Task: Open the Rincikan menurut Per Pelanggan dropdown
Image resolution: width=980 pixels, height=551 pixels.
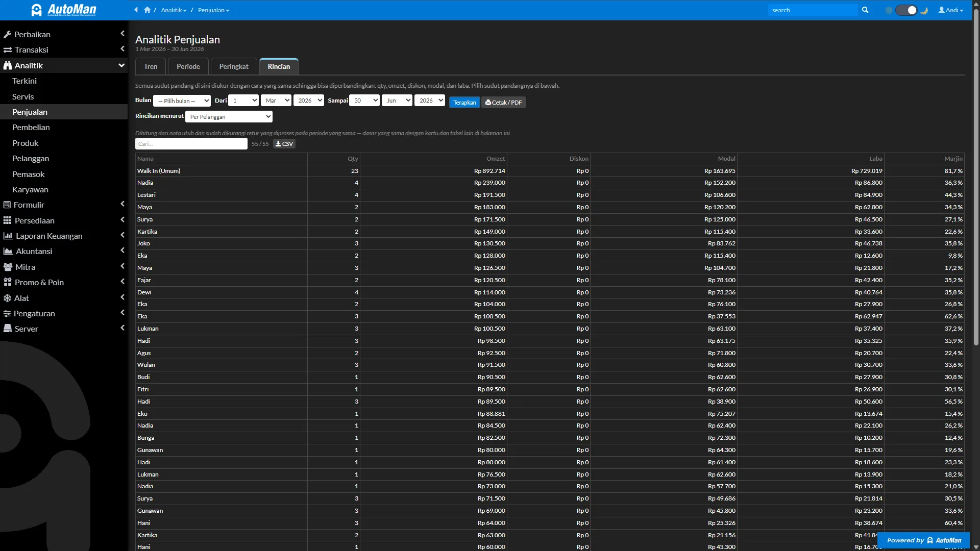Action: click(229, 117)
